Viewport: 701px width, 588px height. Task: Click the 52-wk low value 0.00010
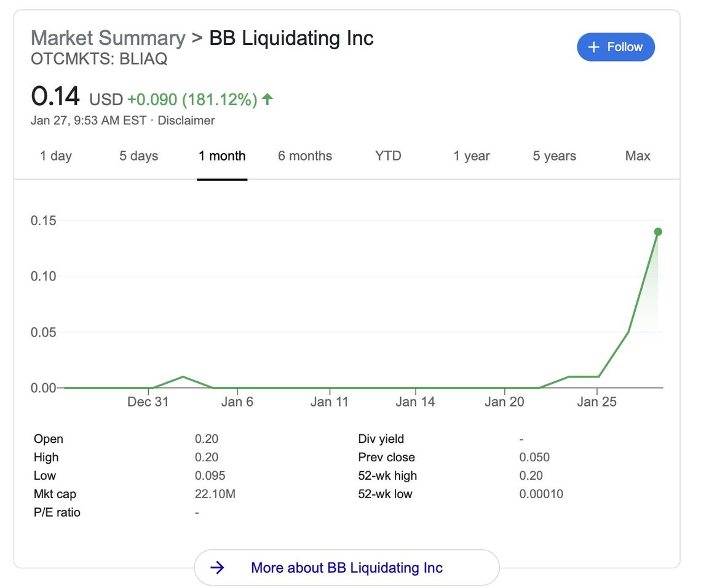(541, 494)
